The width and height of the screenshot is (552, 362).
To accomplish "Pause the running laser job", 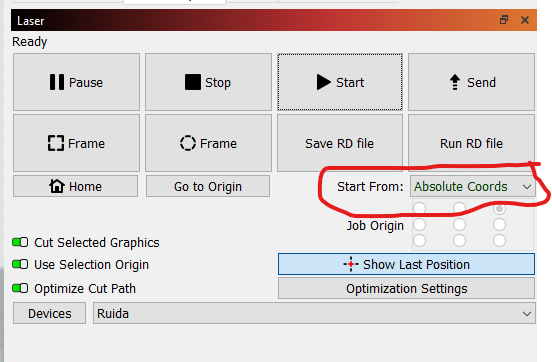I will [76, 82].
